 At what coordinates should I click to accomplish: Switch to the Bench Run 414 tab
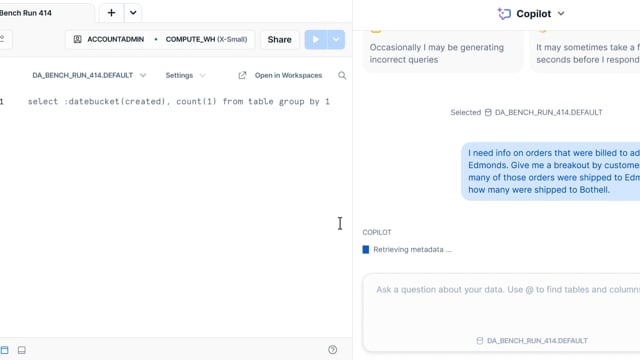26,13
